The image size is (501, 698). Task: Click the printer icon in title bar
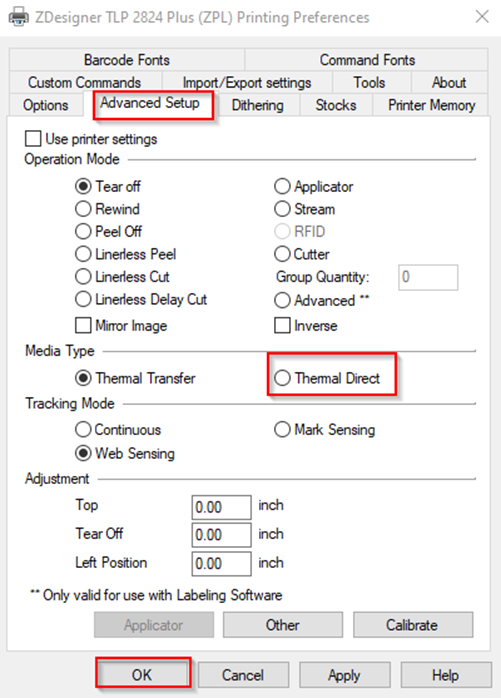[19, 17]
